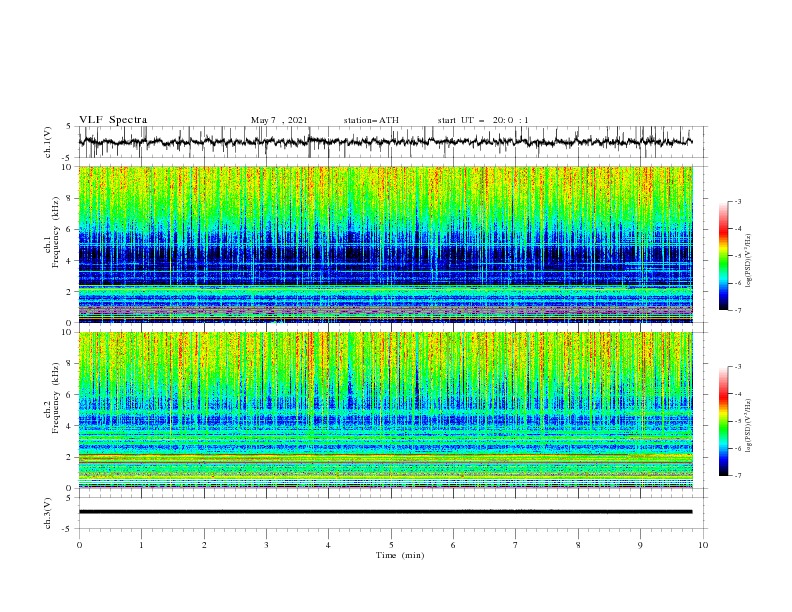Click inside the ch.2 spectrogram panel
The image size is (792, 612).
click(x=385, y=410)
